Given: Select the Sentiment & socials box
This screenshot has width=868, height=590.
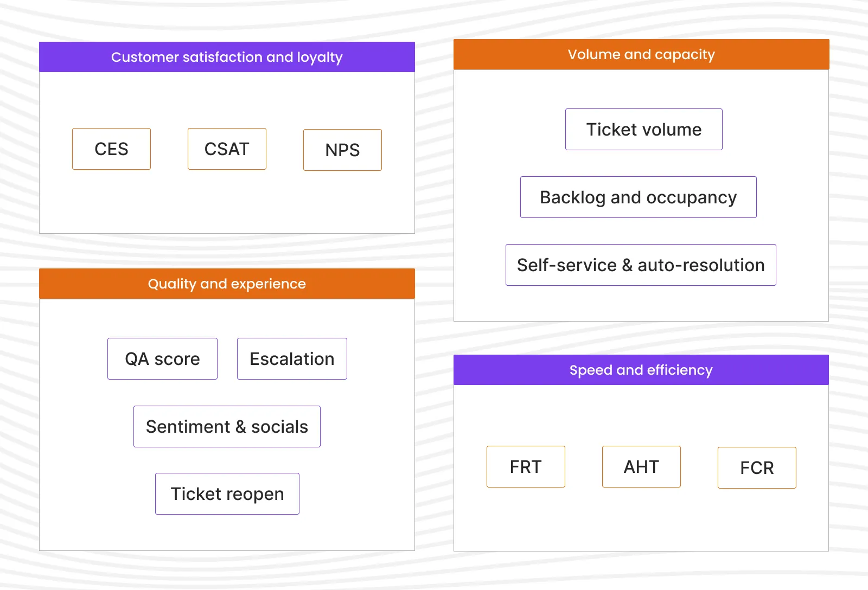Looking at the screenshot, I should 227,426.
